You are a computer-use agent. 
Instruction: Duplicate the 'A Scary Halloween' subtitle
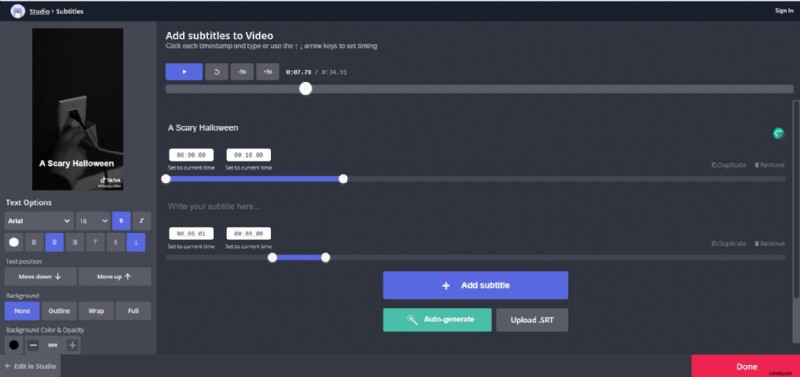729,165
